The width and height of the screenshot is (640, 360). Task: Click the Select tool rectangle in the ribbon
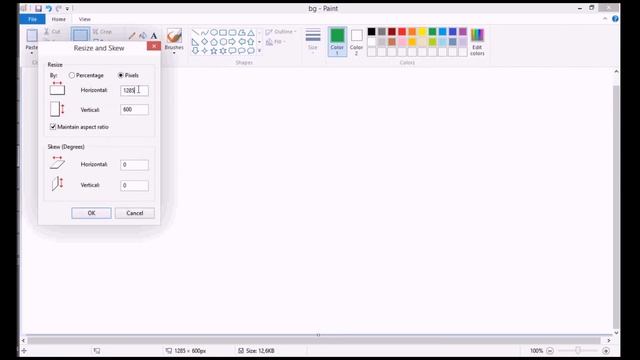pos(80,35)
